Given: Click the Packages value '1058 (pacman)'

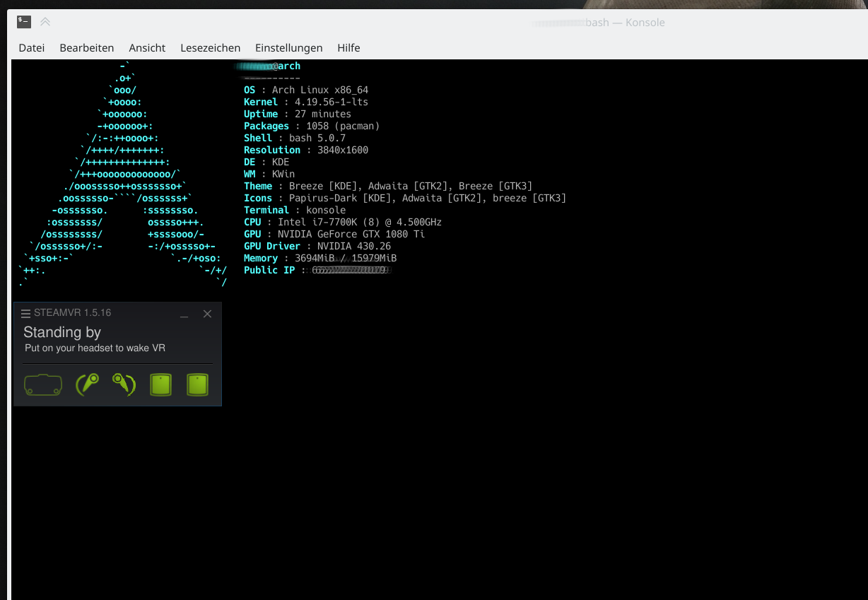Looking at the screenshot, I should [343, 126].
